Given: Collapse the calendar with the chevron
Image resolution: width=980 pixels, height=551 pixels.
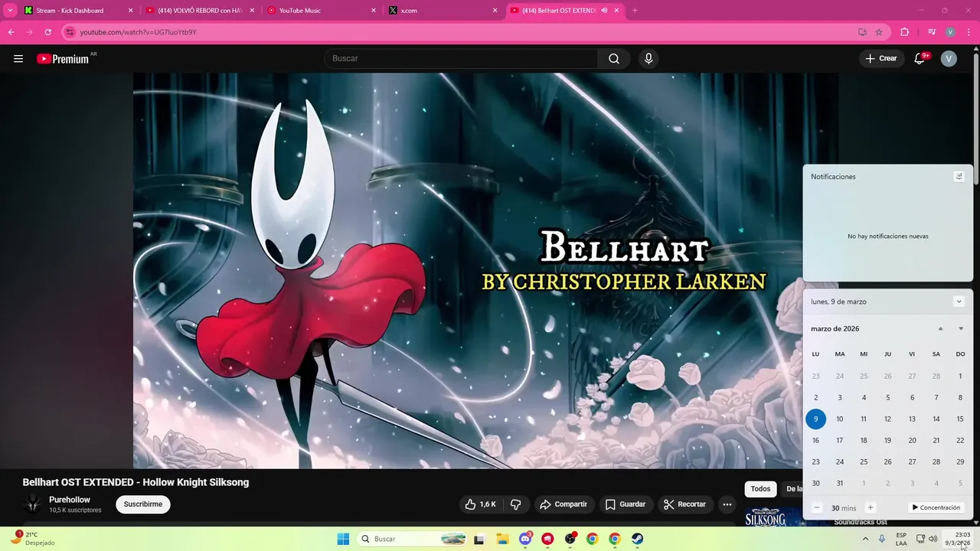Looking at the screenshot, I should pyautogui.click(x=959, y=302).
